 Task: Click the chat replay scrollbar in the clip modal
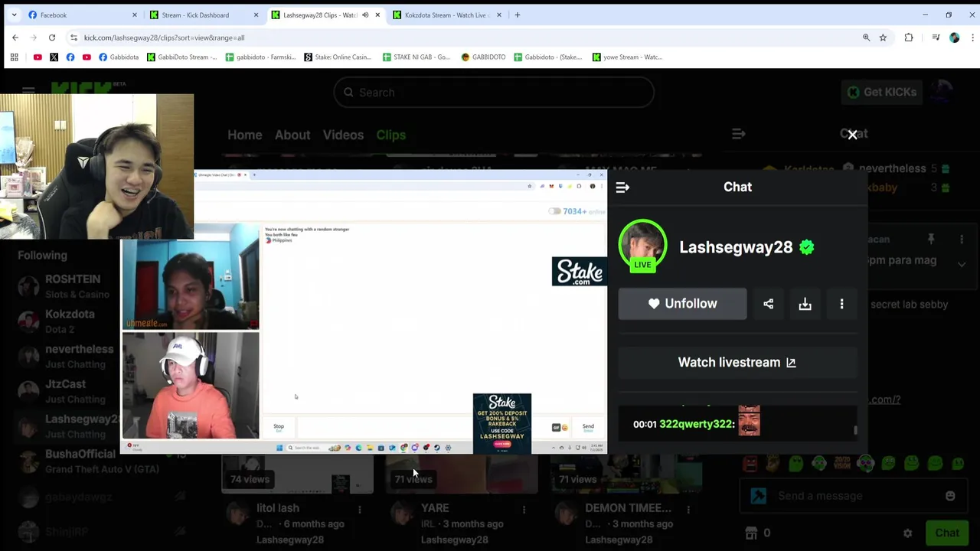click(855, 430)
